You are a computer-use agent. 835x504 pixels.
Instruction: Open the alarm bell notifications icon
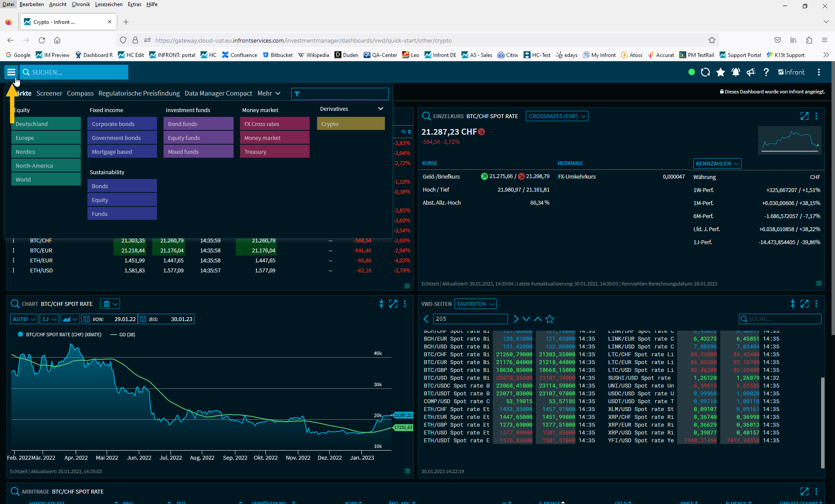pos(735,72)
